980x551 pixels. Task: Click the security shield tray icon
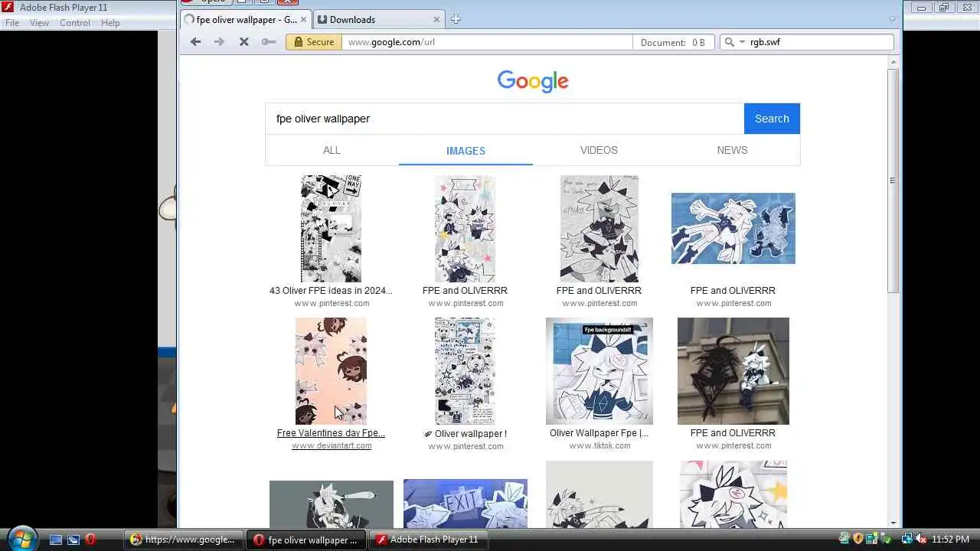[858, 540]
